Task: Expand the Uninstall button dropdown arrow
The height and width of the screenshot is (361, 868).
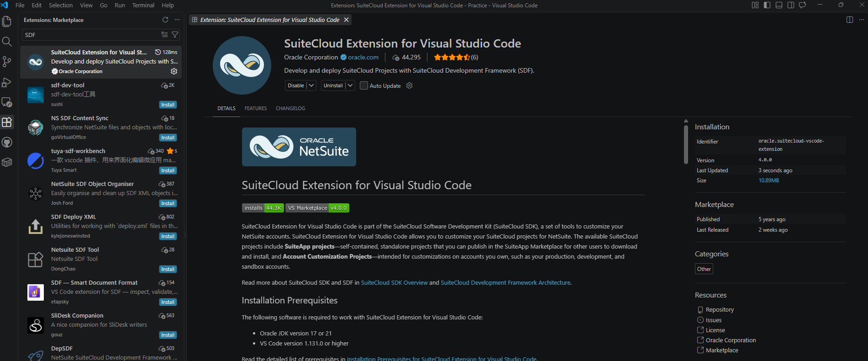Action: (x=350, y=85)
